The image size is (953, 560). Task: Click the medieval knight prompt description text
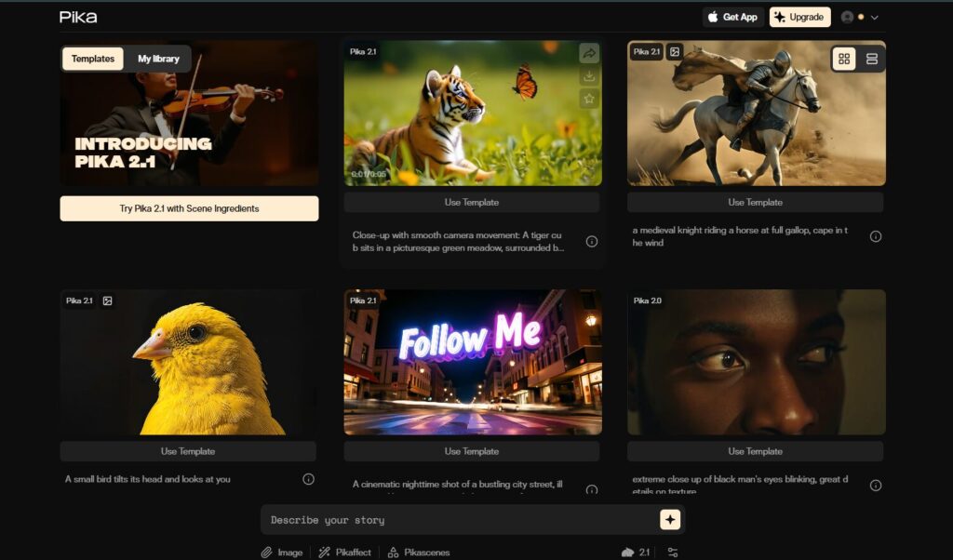point(740,236)
